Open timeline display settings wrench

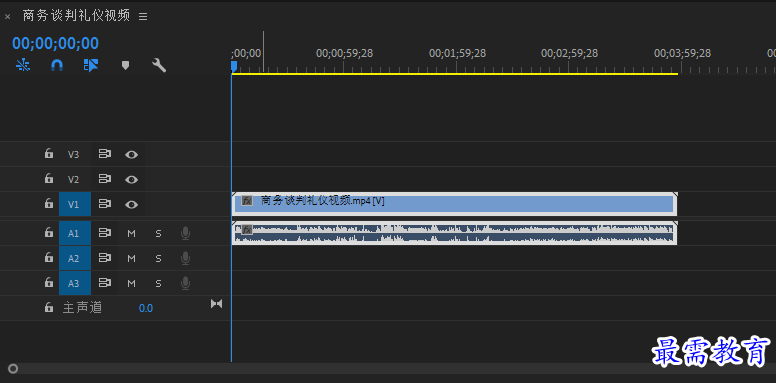coord(159,65)
